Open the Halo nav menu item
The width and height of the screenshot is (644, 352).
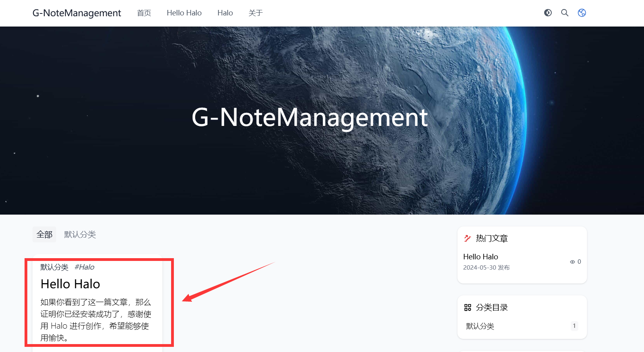[x=225, y=13]
